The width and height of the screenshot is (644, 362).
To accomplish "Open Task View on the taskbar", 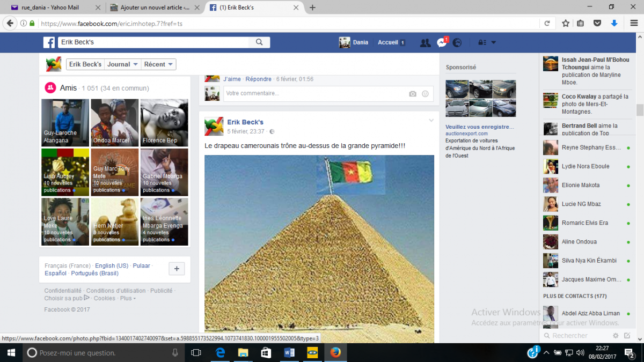I will (196, 353).
